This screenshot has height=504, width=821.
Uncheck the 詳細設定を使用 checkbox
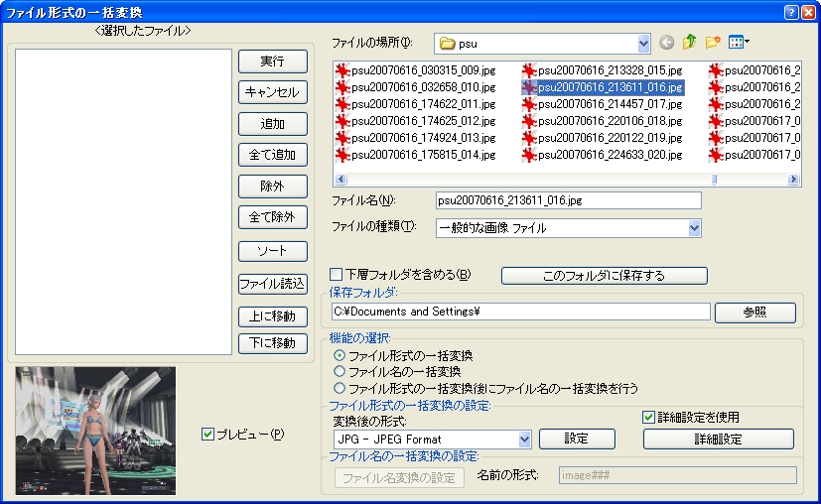point(649,417)
